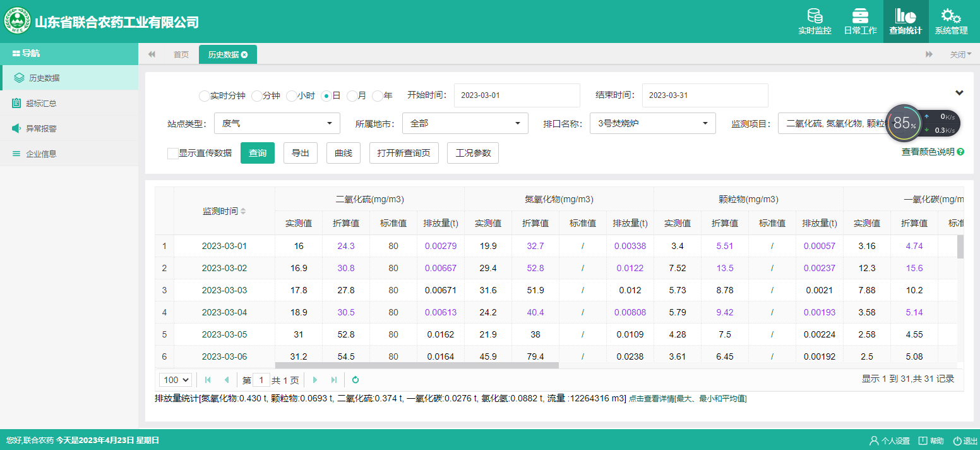Switch to the 历史数据 tab
Screen dimensions: 980x450
tap(228, 54)
